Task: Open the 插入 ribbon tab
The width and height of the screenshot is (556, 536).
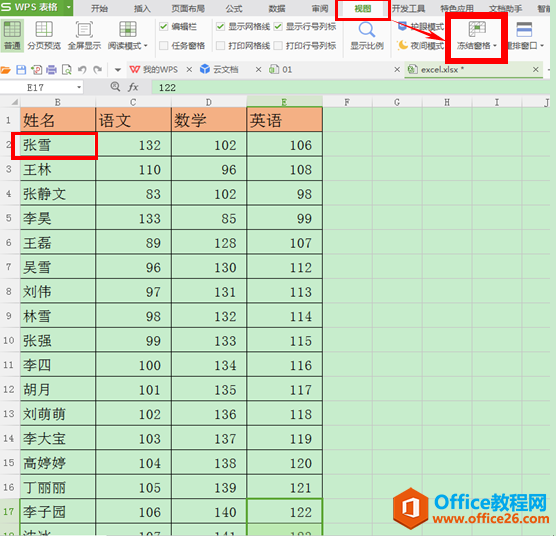Action: tap(142, 9)
